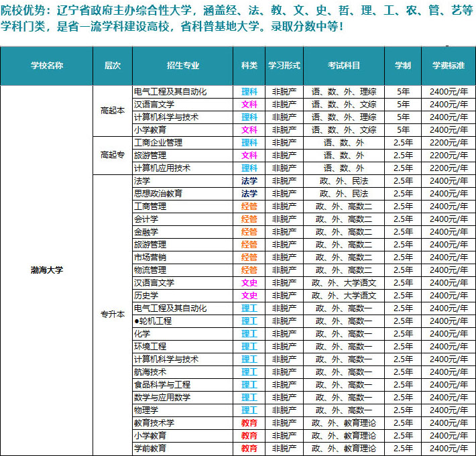Click the 小学教育 major in 高起本 with 文科
The image size is (476, 456).
point(183,130)
